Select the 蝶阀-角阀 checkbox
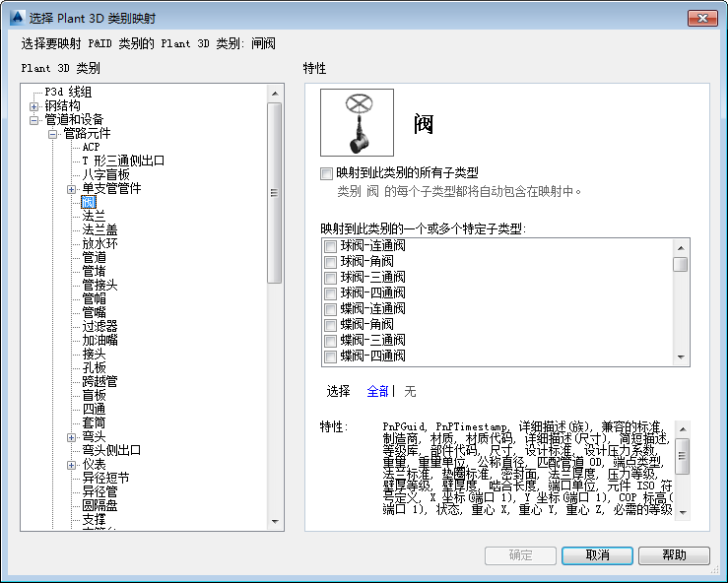This screenshot has height=583, width=728. tap(331, 325)
